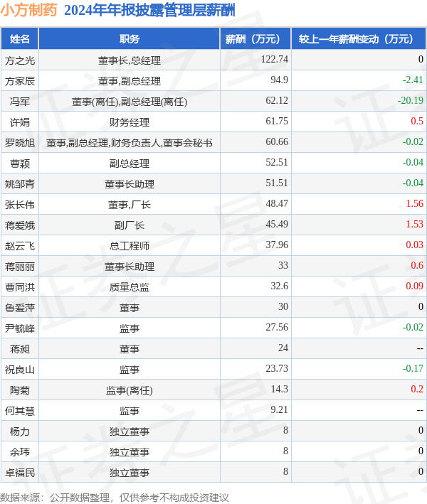Select the title 总工程师

pos(130,246)
